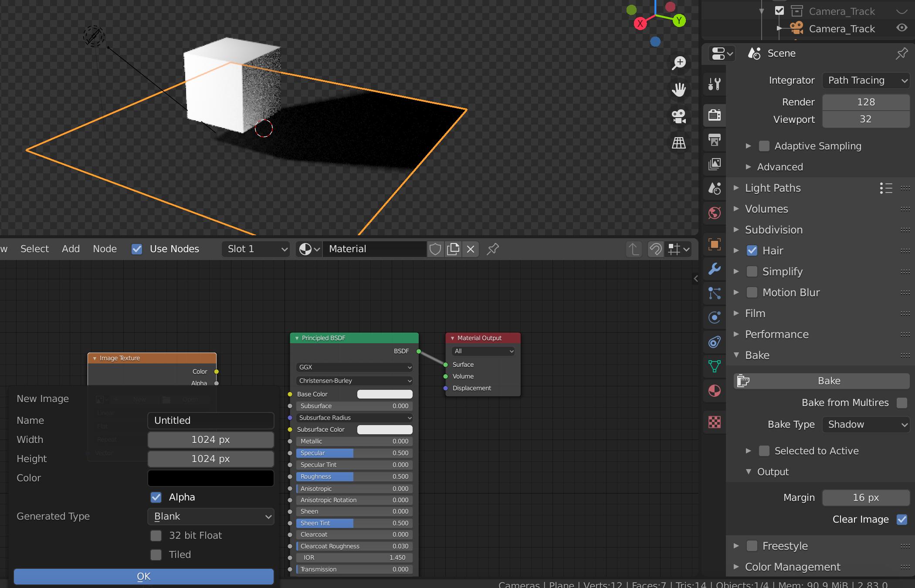Enable the 32 bit Float option
This screenshot has height=588, width=915.
[156, 535]
